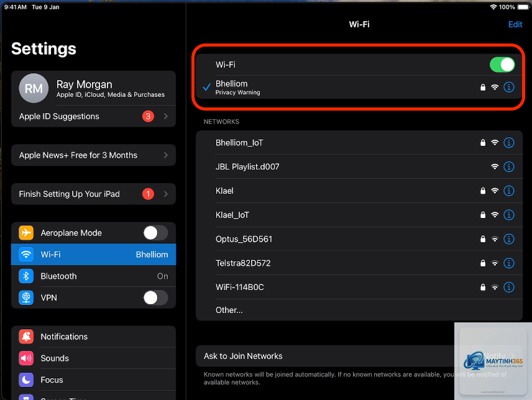Open info icon for WiFi-114B0C network
The height and width of the screenshot is (400, 532).
pos(508,287)
